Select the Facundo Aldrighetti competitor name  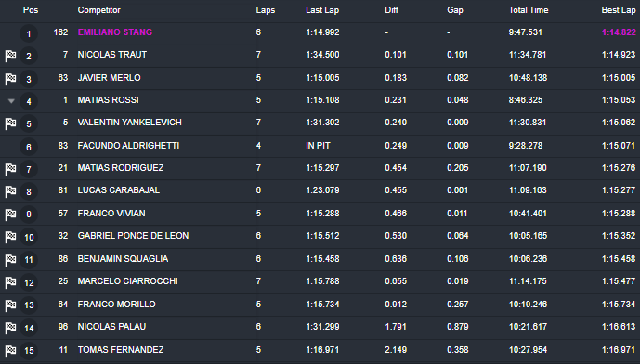[128, 145]
